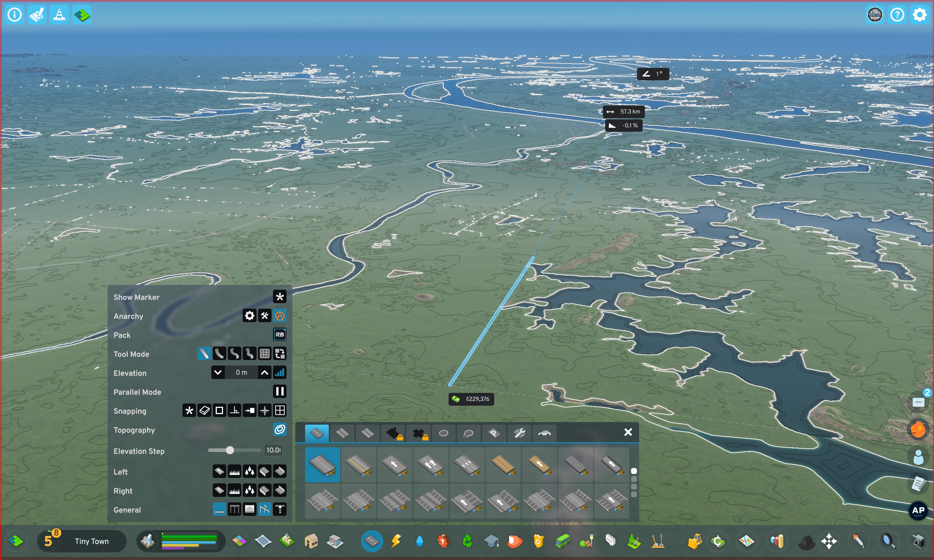Open Anarchy settings gear icon
The height and width of the screenshot is (560, 934).
click(x=249, y=316)
